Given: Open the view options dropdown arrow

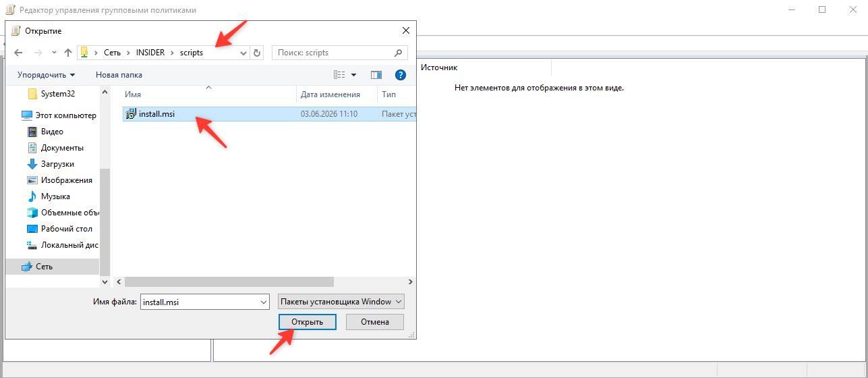Looking at the screenshot, I should 353,75.
